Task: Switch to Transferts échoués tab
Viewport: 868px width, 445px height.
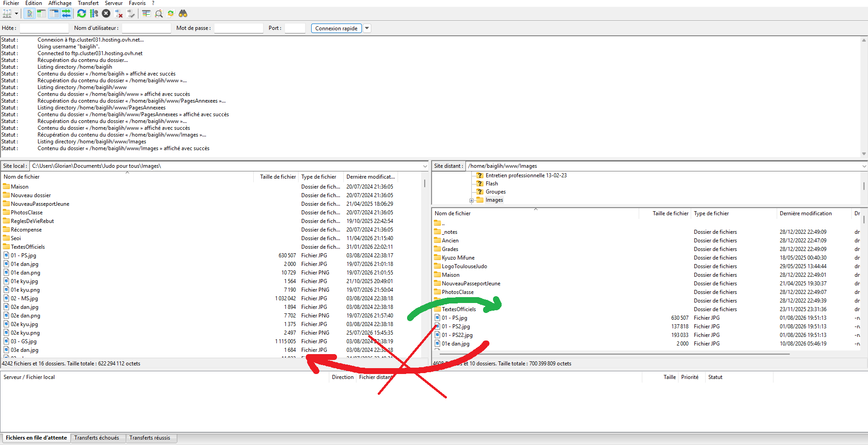Action: pyautogui.click(x=97, y=438)
